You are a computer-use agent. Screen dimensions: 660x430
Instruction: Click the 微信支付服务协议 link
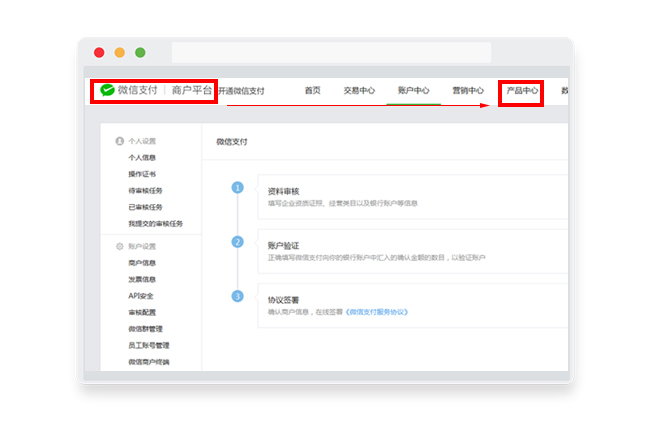click(377, 312)
